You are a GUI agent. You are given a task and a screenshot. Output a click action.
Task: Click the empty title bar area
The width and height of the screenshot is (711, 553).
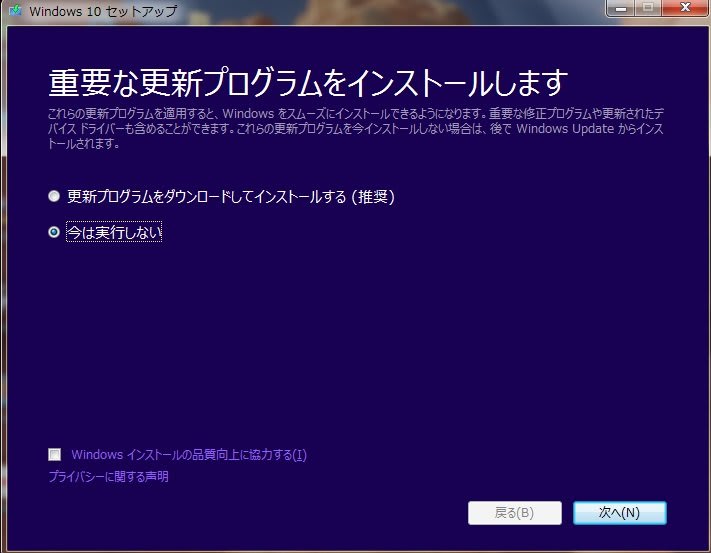coord(400,12)
